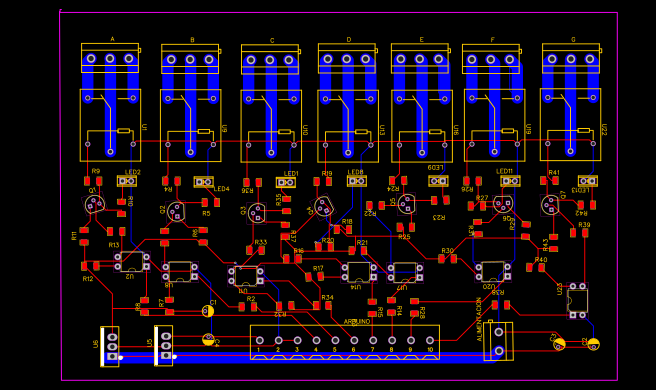Pick transistor Q4

[324, 206]
